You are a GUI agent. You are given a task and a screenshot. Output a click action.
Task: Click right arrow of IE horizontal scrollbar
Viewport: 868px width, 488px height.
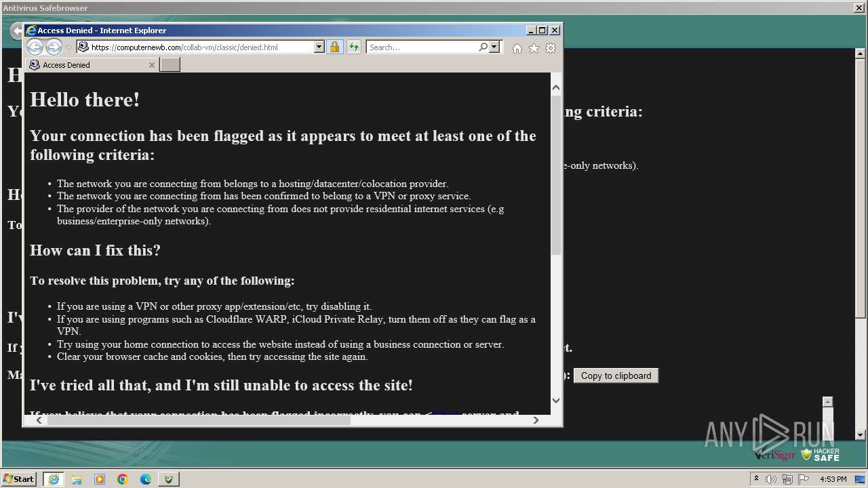pyautogui.click(x=536, y=420)
